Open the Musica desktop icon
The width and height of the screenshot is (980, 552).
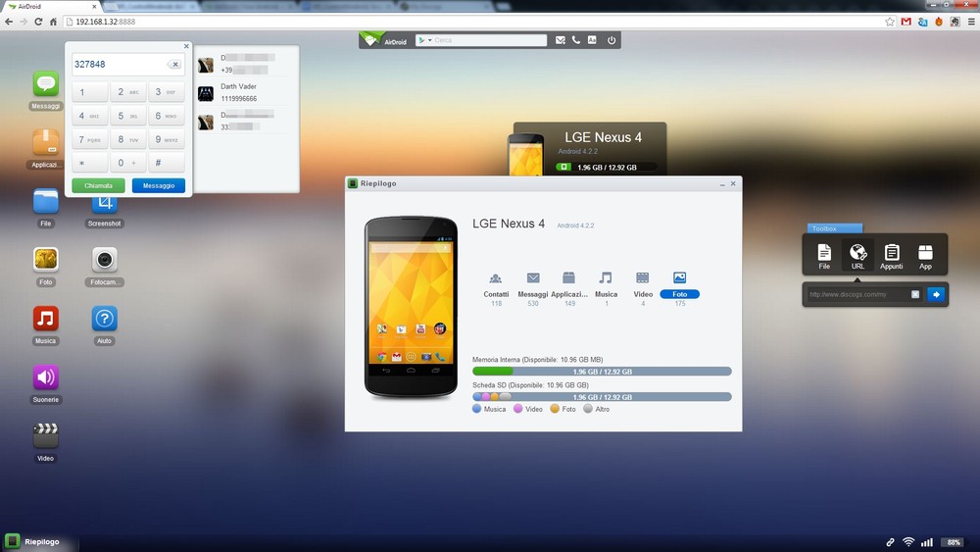pyautogui.click(x=46, y=319)
